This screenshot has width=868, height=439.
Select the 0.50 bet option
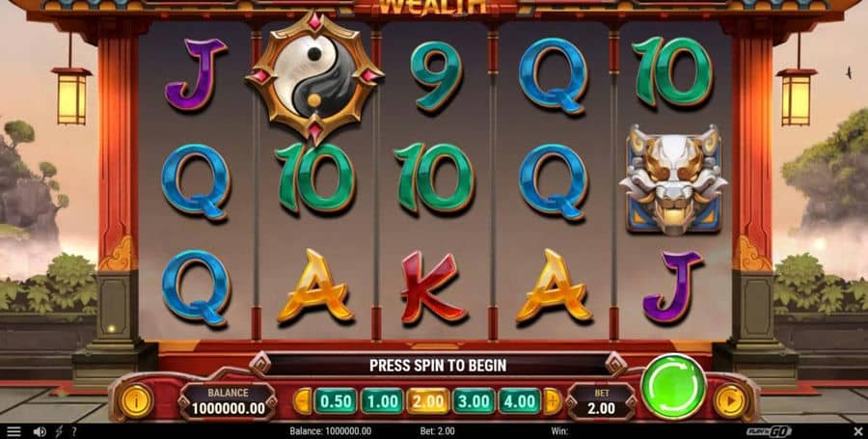tap(336, 401)
